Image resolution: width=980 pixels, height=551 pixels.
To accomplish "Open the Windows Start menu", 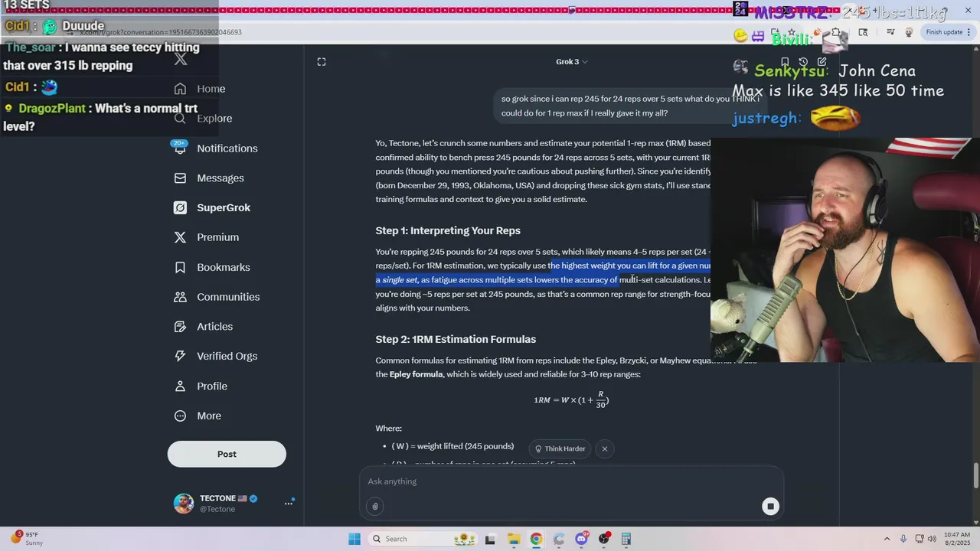I will pyautogui.click(x=354, y=539).
